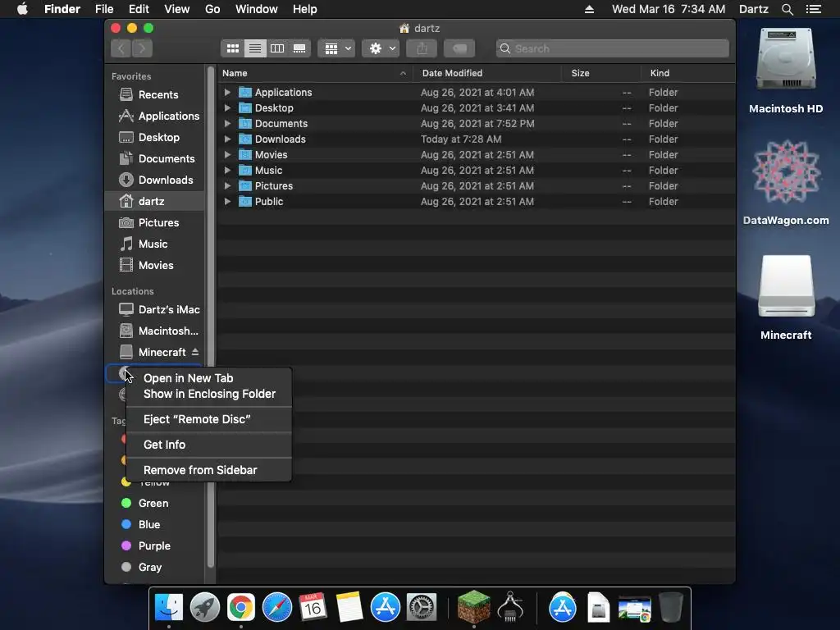840x630 pixels.
Task: Select the Blue tag in sidebar
Action: click(x=155, y=524)
